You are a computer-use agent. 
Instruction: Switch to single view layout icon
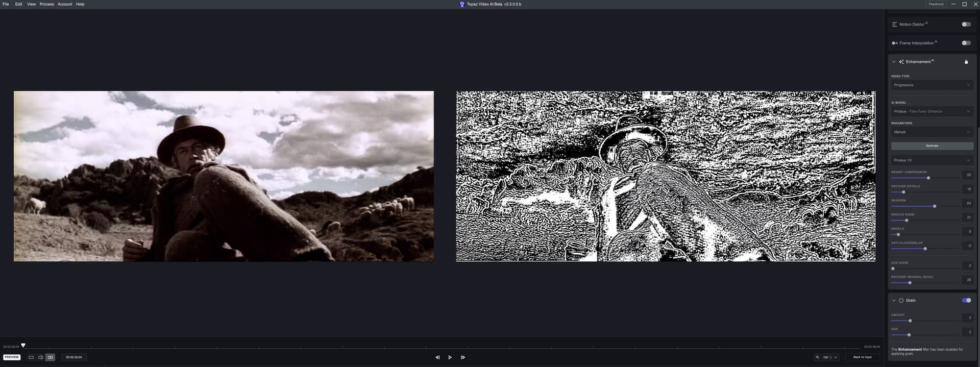(31, 357)
